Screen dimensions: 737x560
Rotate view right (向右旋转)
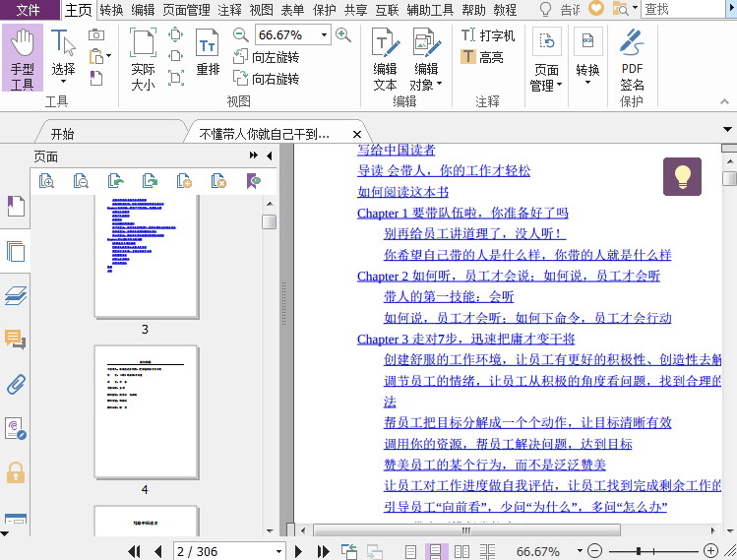(266, 78)
